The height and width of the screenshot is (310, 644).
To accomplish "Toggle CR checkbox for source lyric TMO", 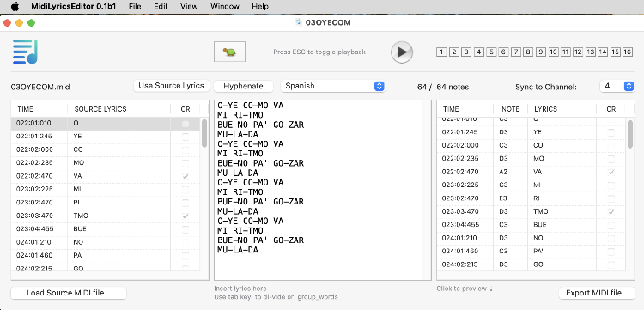I will tap(185, 216).
